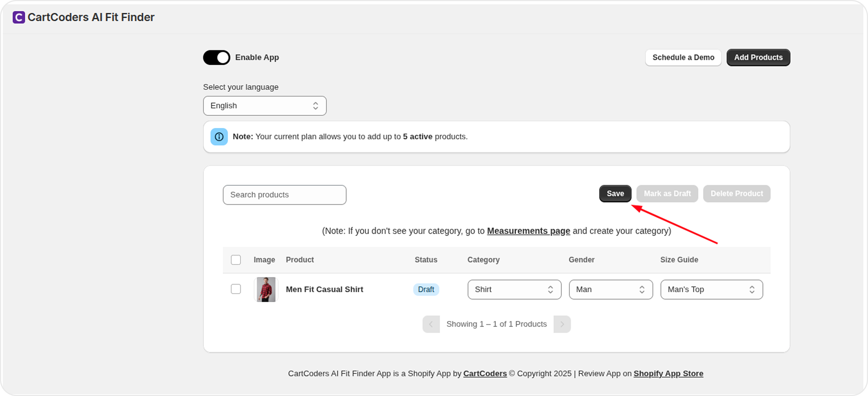Open the Man gender dropdown
Screen dimensions: 868x396
tap(610, 289)
